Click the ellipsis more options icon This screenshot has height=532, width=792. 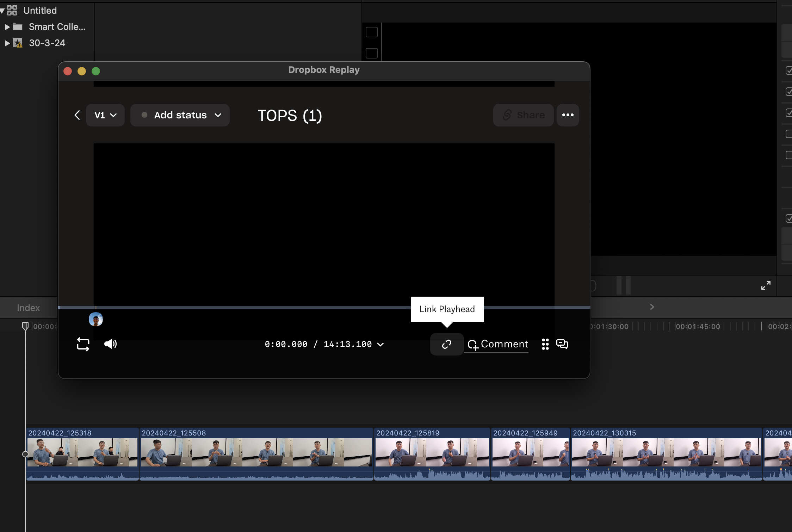[x=568, y=115]
